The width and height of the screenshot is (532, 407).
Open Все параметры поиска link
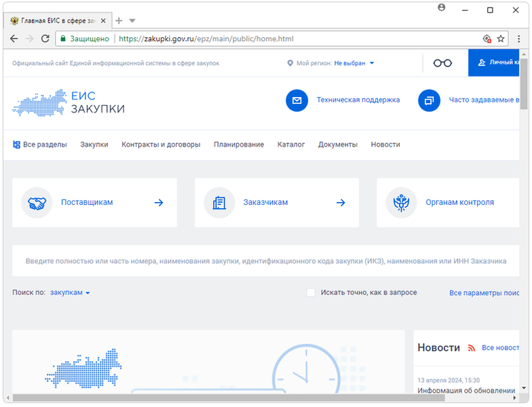(x=484, y=293)
